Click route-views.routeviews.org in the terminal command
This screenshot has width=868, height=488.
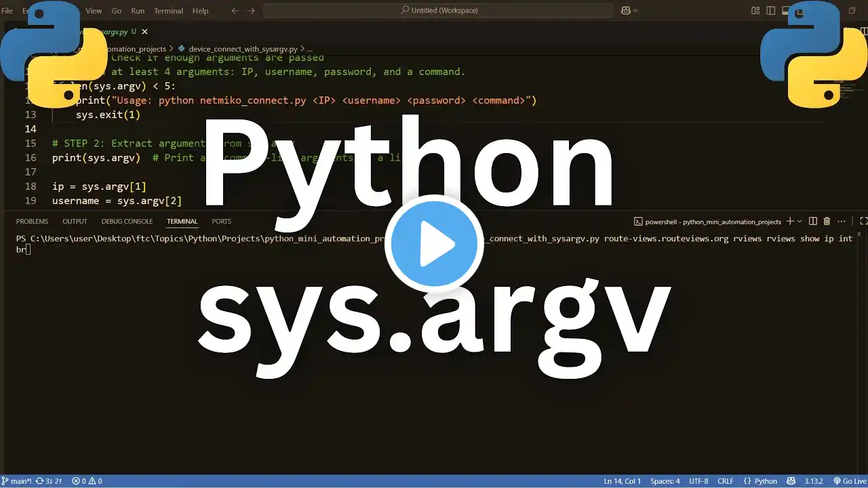click(667, 239)
